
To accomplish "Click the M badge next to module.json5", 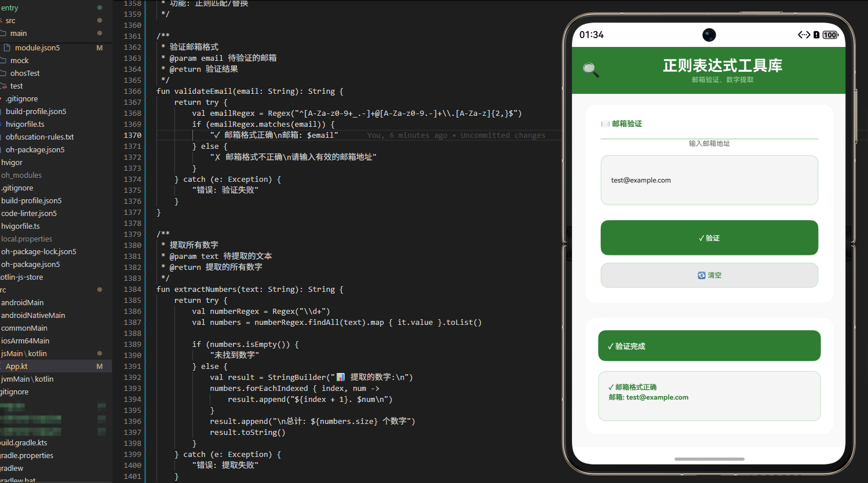I will pyautogui.click(x=99, y=47).
